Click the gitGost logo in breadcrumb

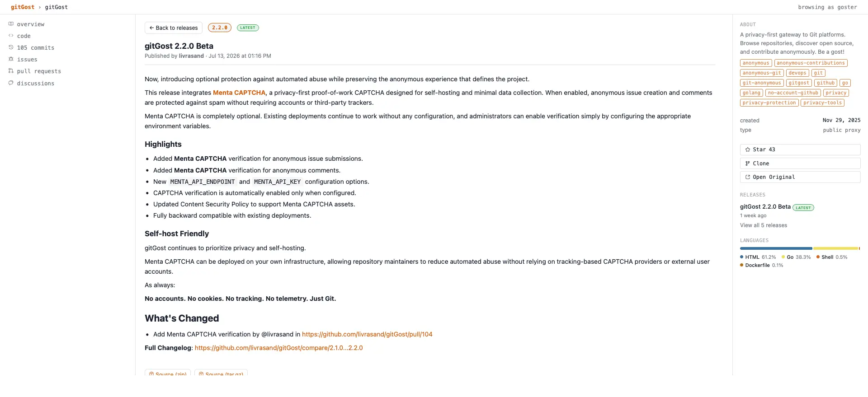[23, 7]
